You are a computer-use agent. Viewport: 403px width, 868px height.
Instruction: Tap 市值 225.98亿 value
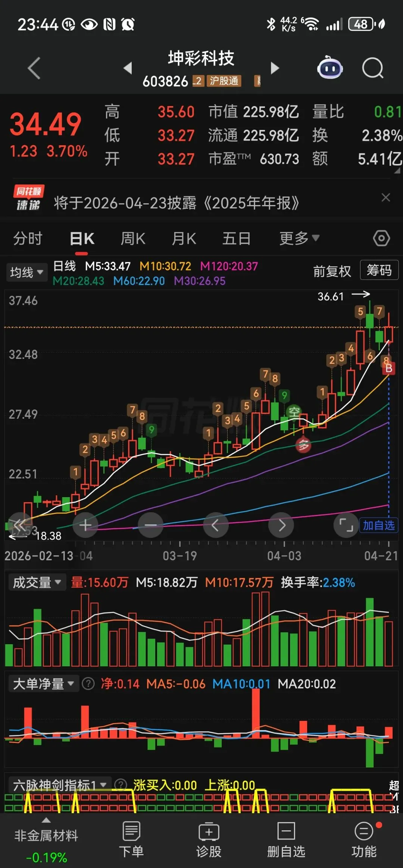(x=254, y=112)
